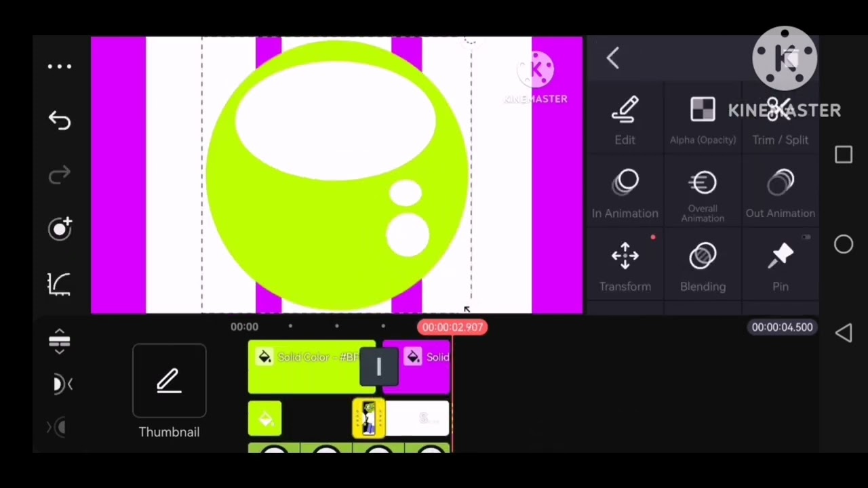Image resolution: width=868 pixels, height=488 pixels.
Task: Tap the Android recent apps square
Action: click(x=844, y=155)
